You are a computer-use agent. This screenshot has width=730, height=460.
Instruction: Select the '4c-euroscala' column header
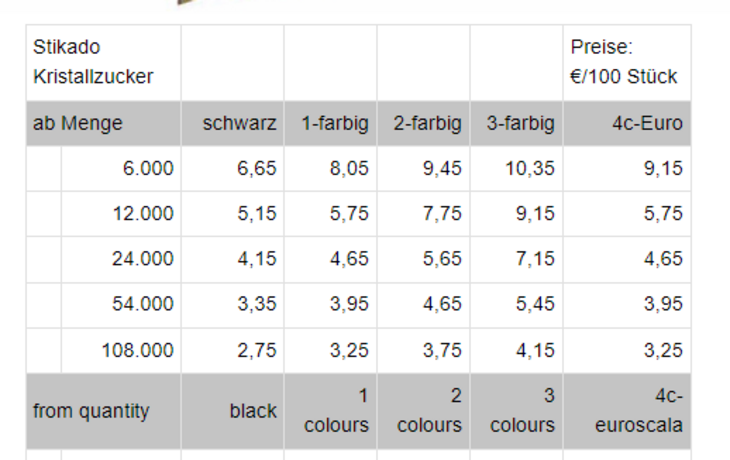tap(627, 411)
